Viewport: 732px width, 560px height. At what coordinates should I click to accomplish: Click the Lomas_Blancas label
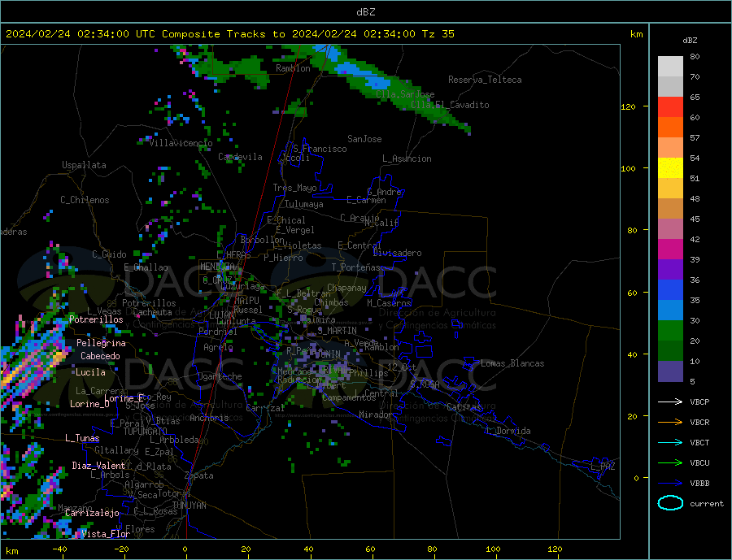pyautogui.click(x=512, y=363)
